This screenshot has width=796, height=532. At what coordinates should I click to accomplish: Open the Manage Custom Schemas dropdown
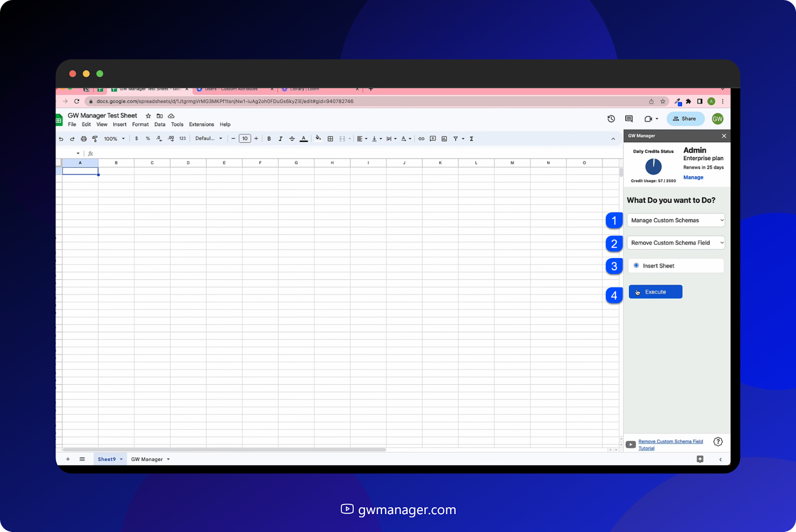[x=676, y=220]
